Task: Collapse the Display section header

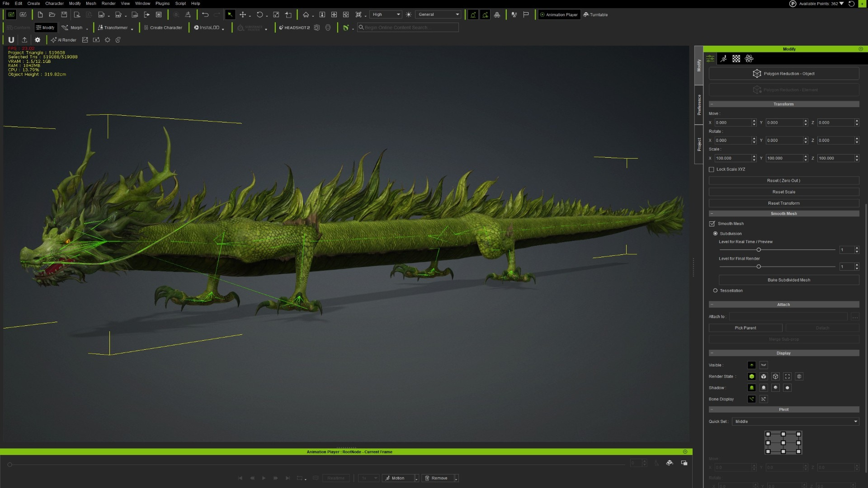Action: (784, 353)
